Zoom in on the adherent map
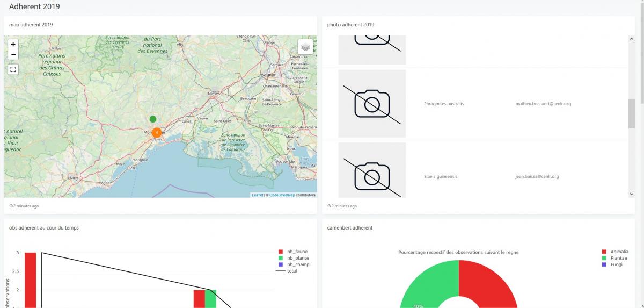This screenshot has height=308, width=644. [13, 44]
